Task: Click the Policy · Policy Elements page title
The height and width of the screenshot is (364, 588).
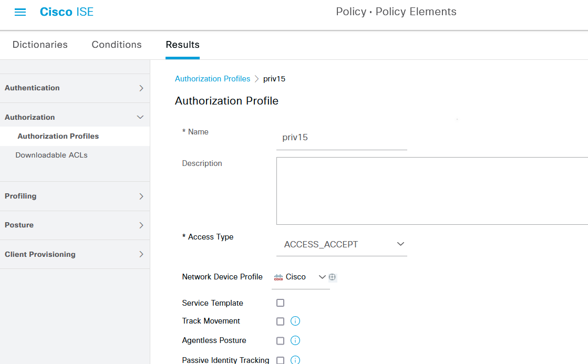Action: point(396,12)
